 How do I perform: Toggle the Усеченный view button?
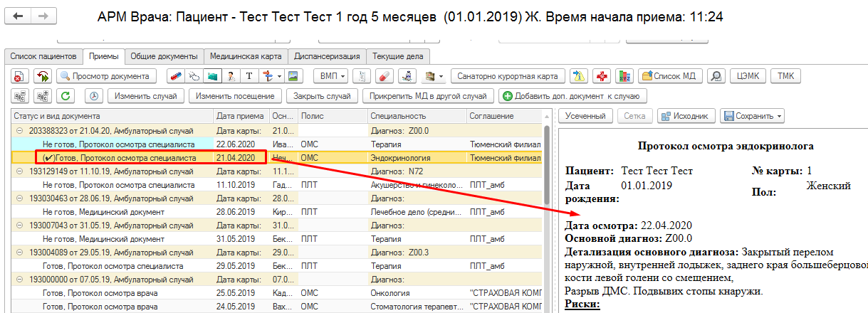[x=585, y=115]
